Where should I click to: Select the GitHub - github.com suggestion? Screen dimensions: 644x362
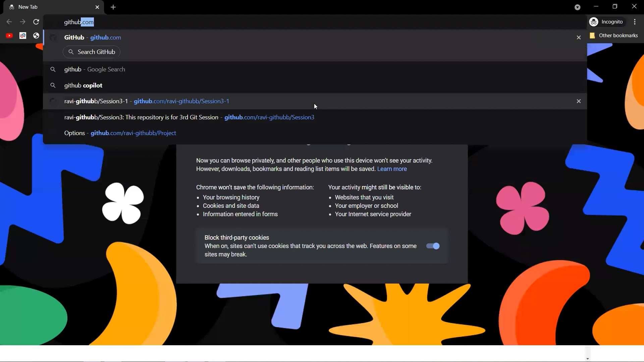315,38
